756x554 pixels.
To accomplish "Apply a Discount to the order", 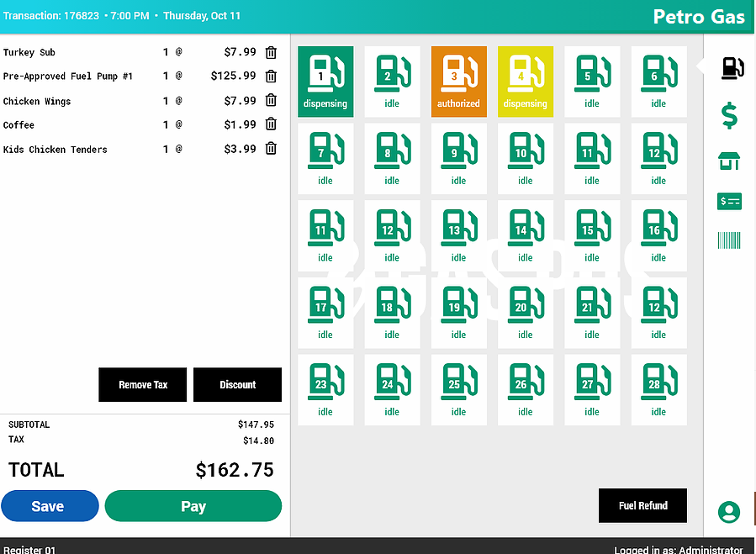I will (237, 385).
